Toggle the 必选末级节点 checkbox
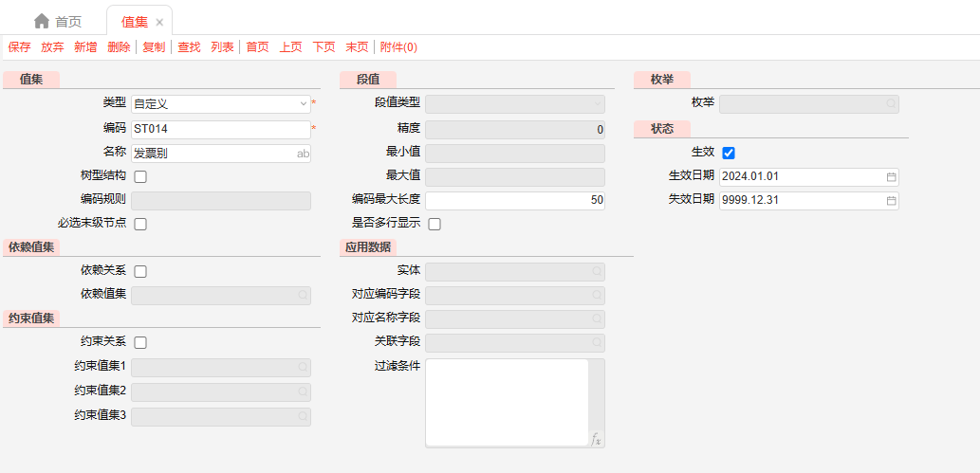The height and width of the screenshot is (473, 980). [x=140, y=224]
